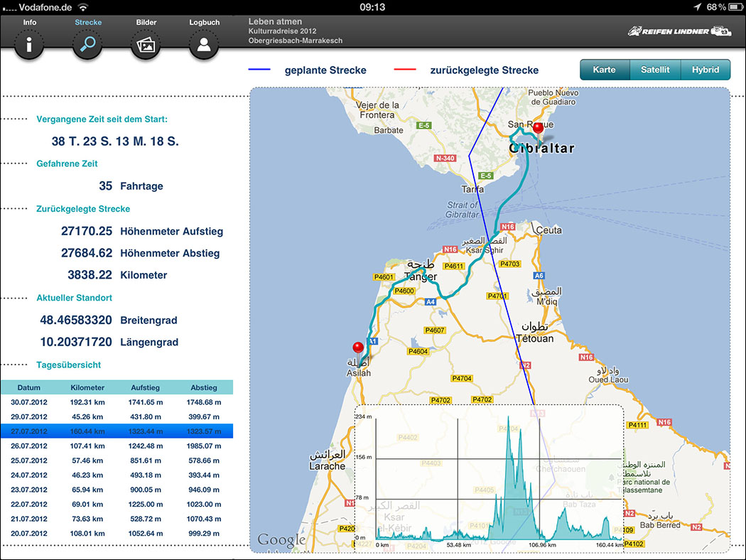Screen dimensions: 746x560
Task: Tap the Tétouan label on map
Action: click(535, 338)
